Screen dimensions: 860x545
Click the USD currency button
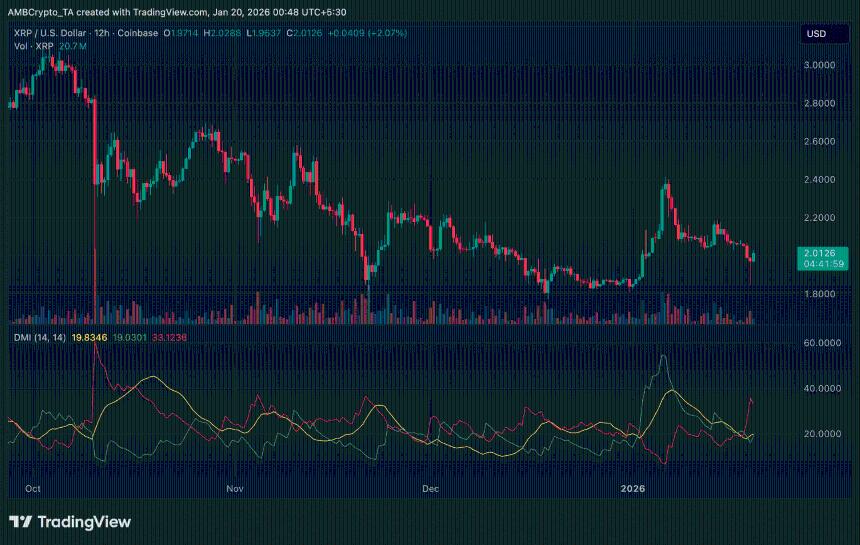click(824, 34)
